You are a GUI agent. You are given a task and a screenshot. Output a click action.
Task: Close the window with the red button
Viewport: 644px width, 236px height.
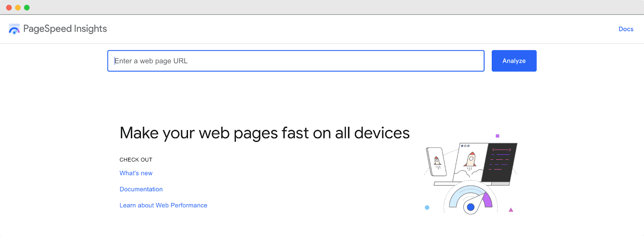pyautogui.click(x=9, y=8)
